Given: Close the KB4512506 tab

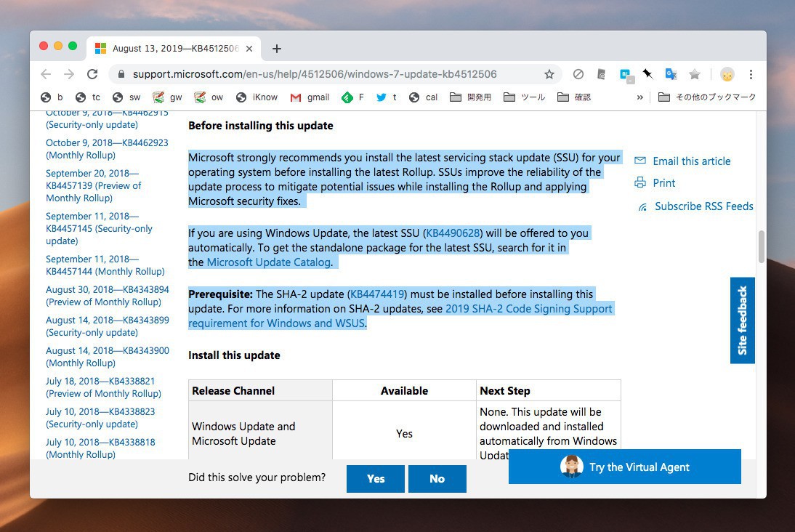Looking at the screenshot, I should point(249,49).
